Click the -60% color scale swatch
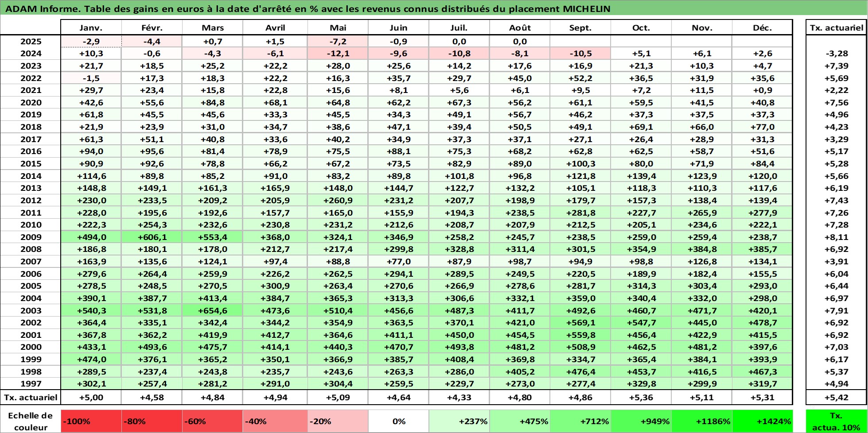The height and width of the screenshot is (433, 868). [x=212, y=421]
